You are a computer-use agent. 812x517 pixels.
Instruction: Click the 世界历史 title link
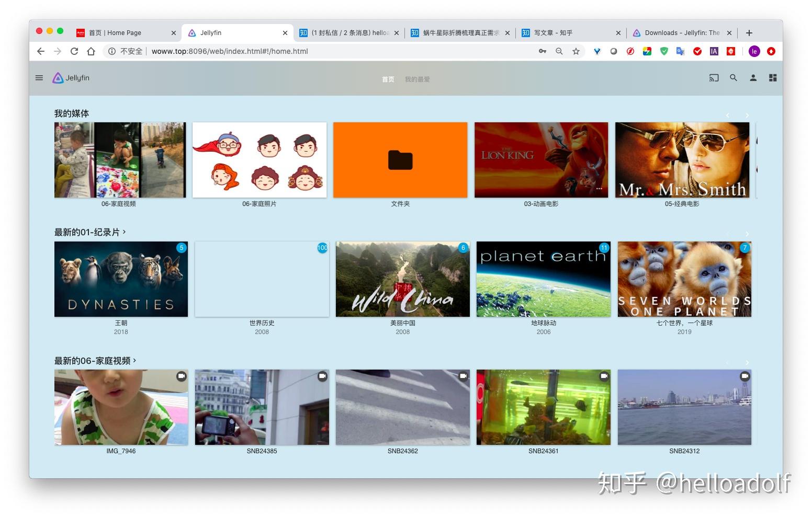(262, 323)
